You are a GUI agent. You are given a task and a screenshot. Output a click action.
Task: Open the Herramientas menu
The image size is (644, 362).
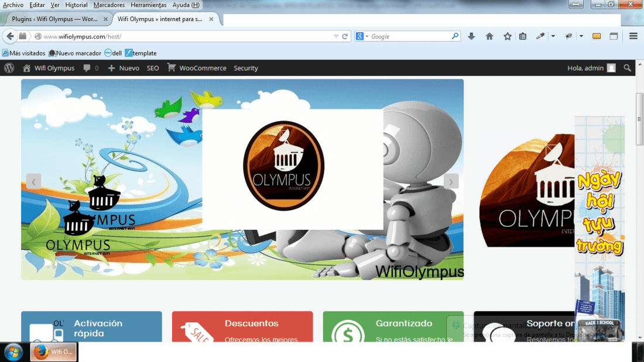(148, 5)
